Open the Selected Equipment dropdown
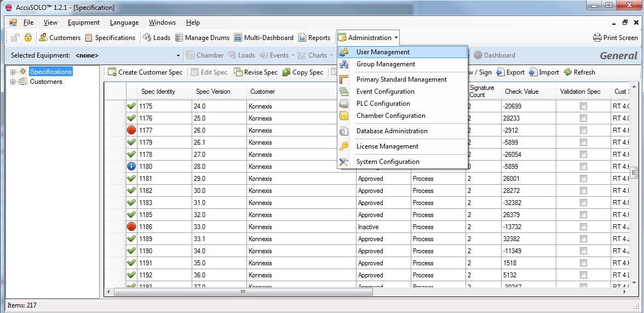 [x=178, y=55]
